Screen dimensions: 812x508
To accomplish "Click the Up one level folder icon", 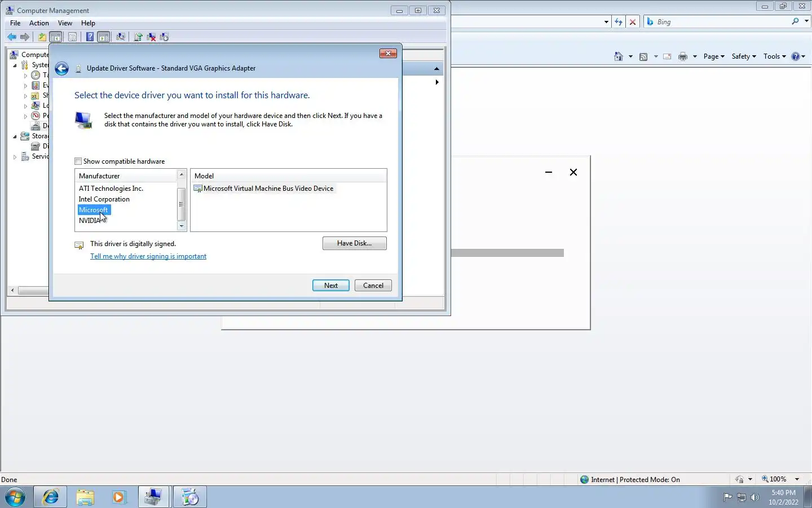I will 42,37.
